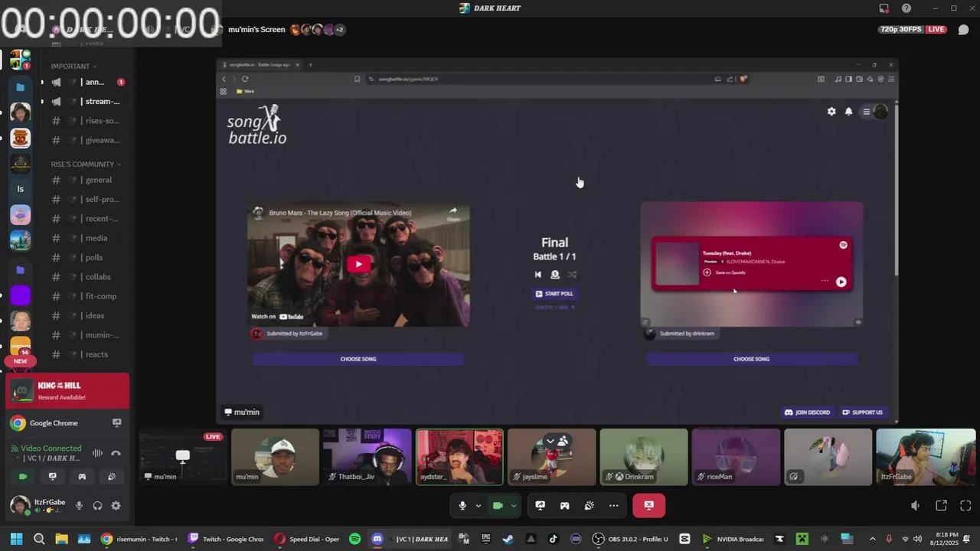Image resolution: width=980 pixels, height=551 pixels.
Task: Open Discord user settings gear
Action: (x=116, y=506)
